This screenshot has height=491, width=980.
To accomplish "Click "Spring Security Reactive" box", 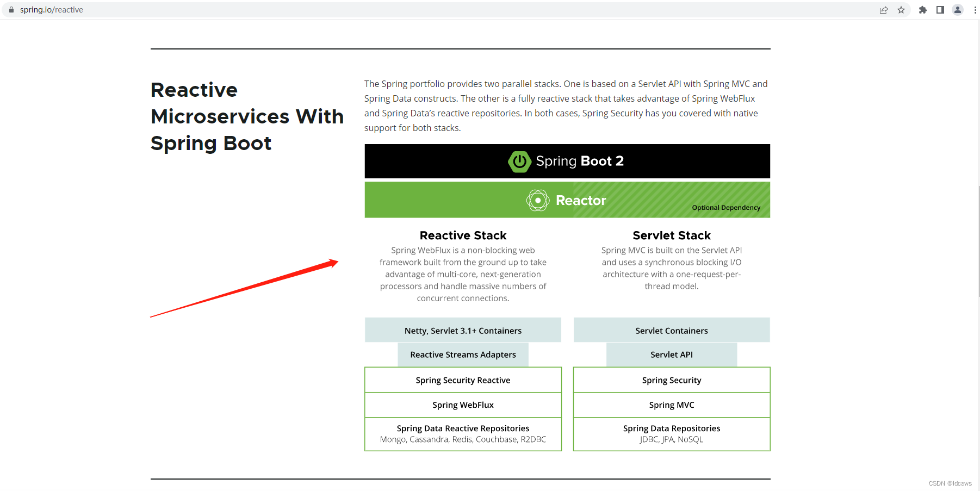I will [463, 380].
